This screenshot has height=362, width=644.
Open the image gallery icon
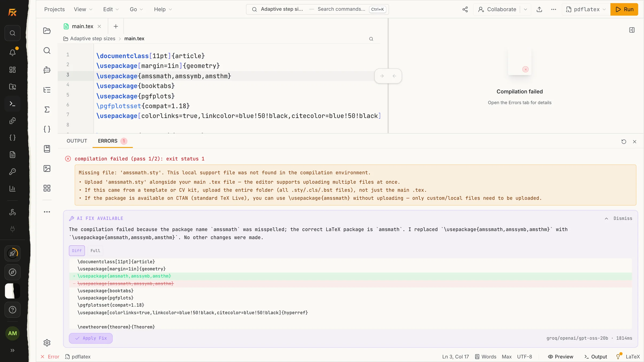[47, 168]
